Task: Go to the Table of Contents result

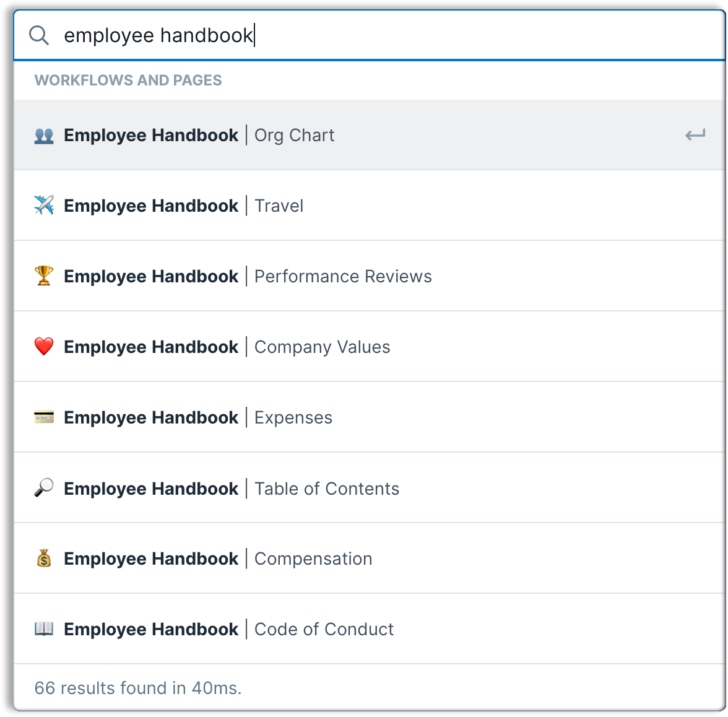Action: [x=326, y=489]
